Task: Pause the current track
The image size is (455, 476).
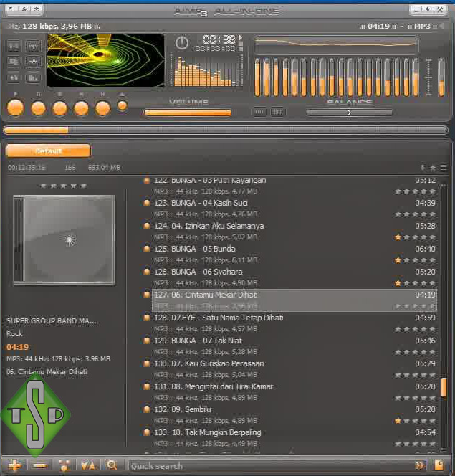Action: 38,108
